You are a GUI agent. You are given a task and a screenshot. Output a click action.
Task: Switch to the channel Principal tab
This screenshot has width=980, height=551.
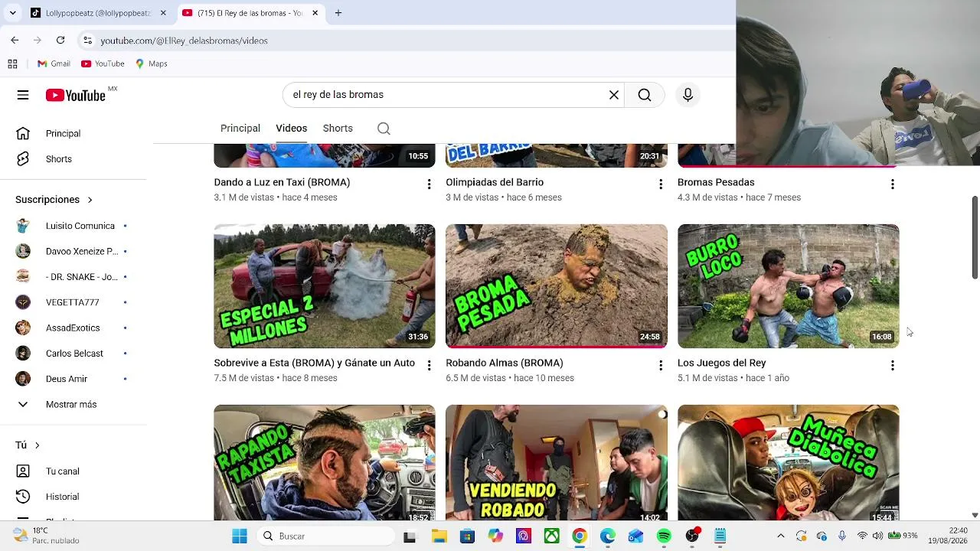tap(240, 129)
